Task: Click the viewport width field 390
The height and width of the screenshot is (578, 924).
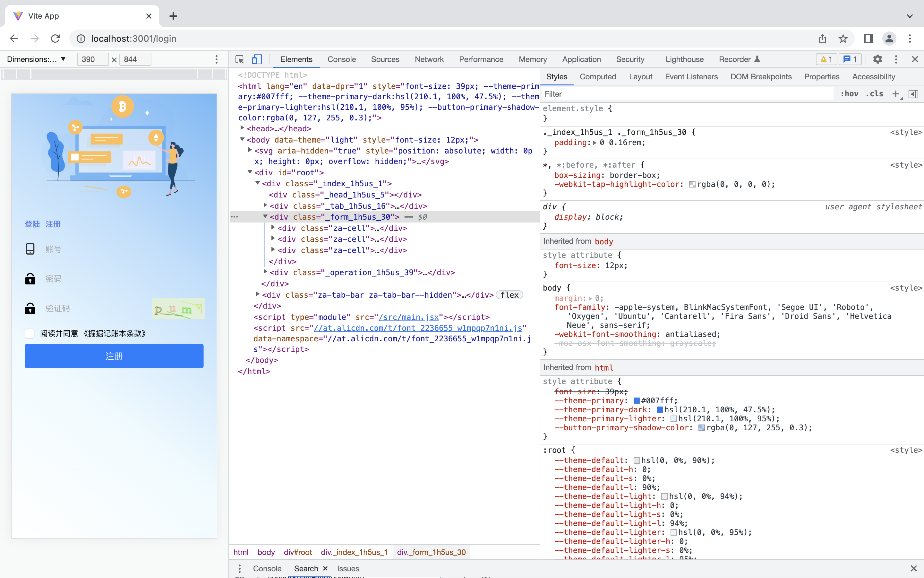Action: (x=93, y=59)
